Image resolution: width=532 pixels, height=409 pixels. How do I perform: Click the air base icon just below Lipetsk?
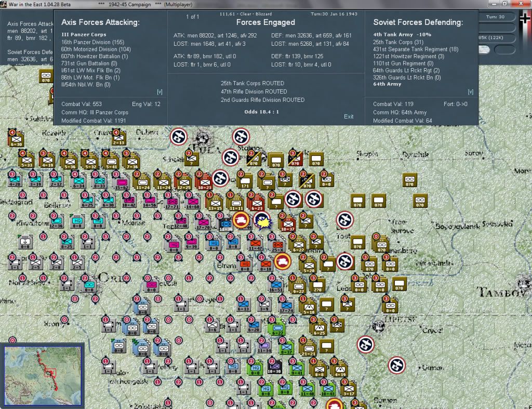click(366, 345)
